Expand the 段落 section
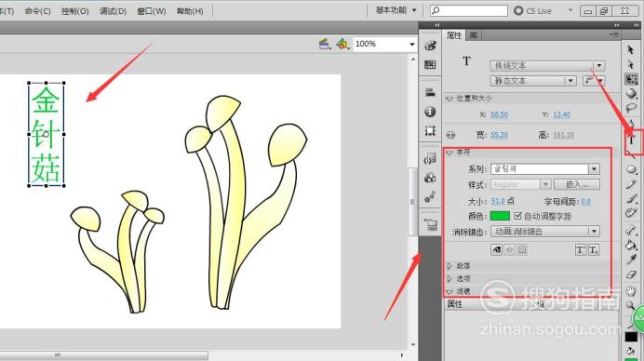644x361 pixels. [x=449, y=266]
